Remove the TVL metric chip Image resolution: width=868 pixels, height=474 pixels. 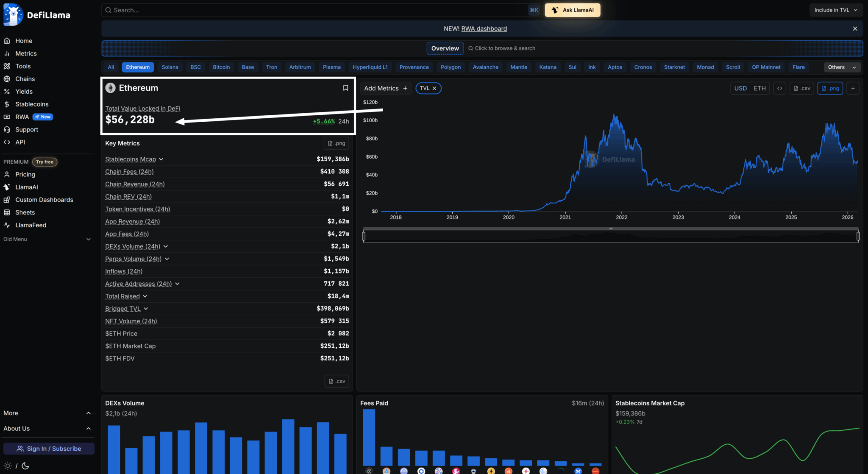(x=434, y=88)
